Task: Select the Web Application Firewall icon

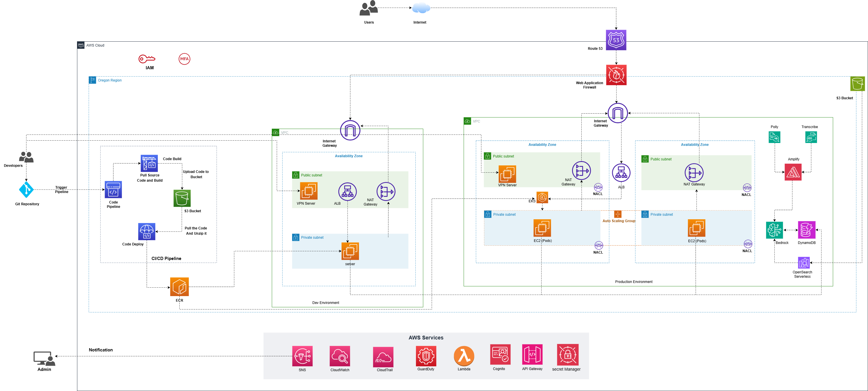Action: tap(616, 75)
